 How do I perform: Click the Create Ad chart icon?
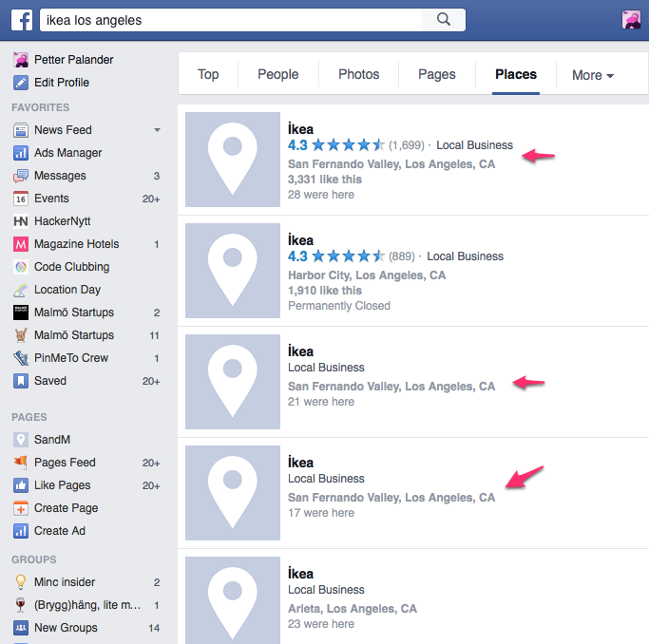click(x=21, y=531)
